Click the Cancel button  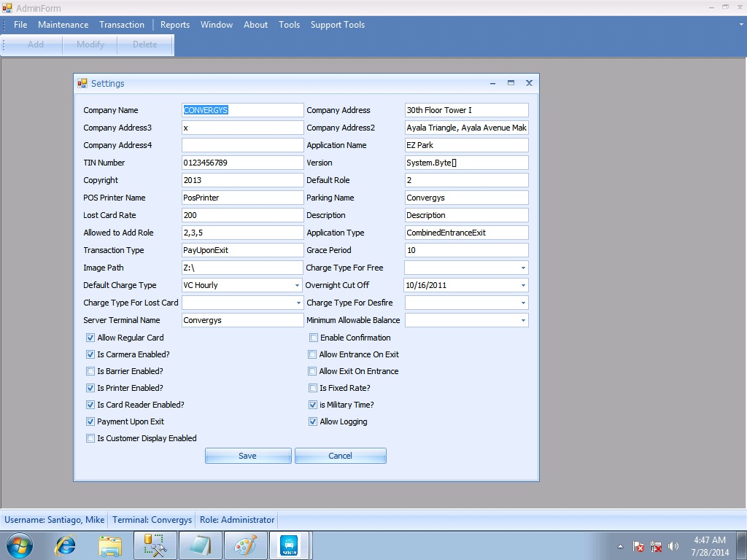(x=340, y=456)
